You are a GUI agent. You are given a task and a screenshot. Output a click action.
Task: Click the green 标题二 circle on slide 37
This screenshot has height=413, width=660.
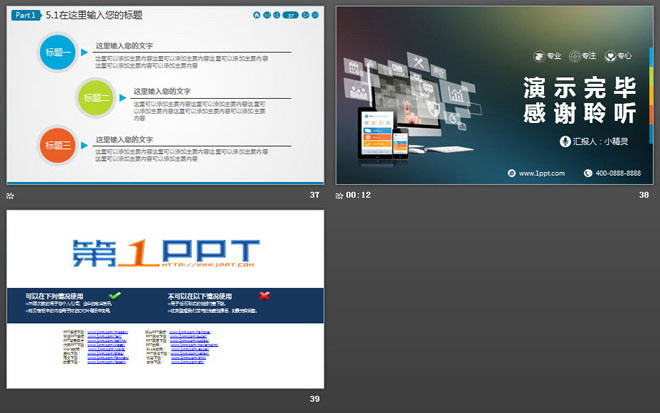[96, 98]
